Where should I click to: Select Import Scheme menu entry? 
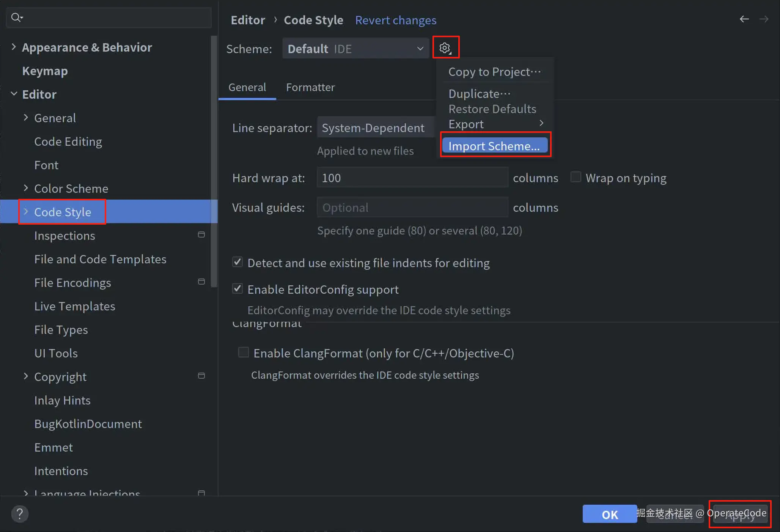point(494,146)
